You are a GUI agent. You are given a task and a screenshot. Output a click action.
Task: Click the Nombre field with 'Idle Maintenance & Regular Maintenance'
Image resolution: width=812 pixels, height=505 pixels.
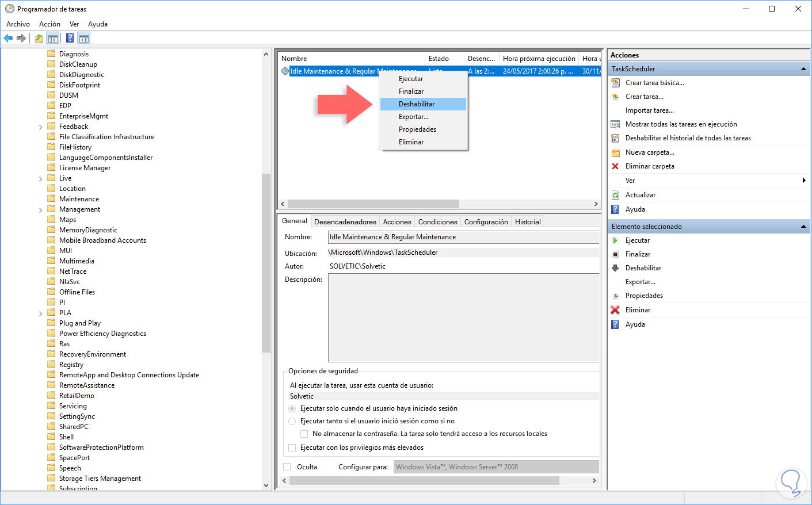point(463,237)
